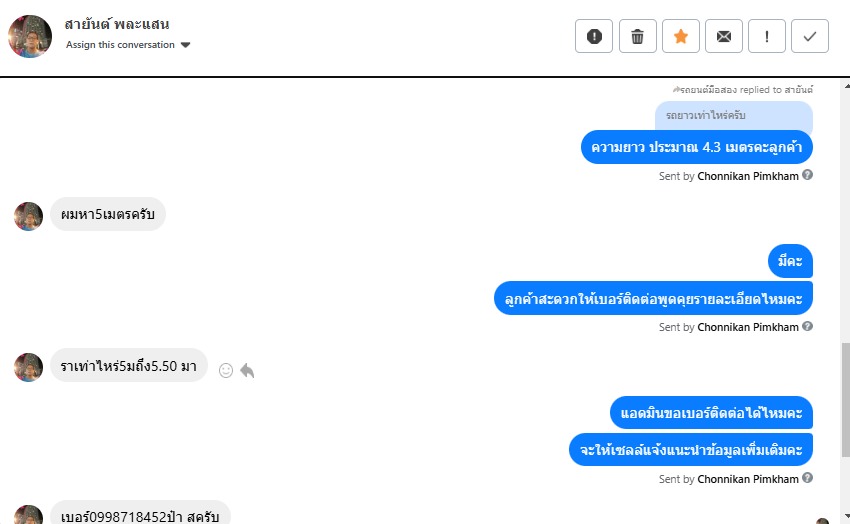Click customer name สายันต์ พละแสน in header
This screenshot has width=850, height=524.
coord(117,24)
